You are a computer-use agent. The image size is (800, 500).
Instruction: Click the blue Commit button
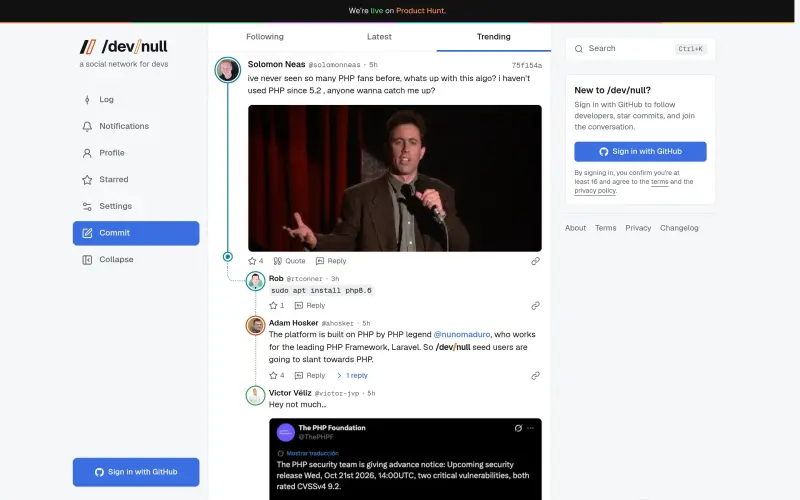point(136,233)
